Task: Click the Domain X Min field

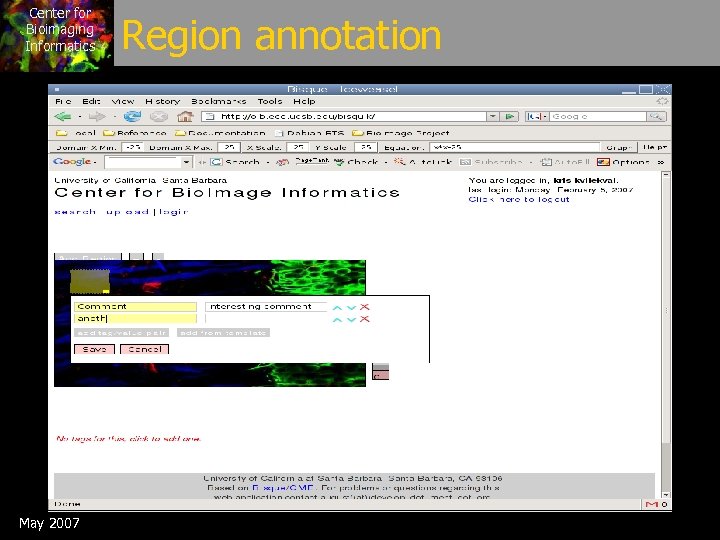Action: [133, 147]
